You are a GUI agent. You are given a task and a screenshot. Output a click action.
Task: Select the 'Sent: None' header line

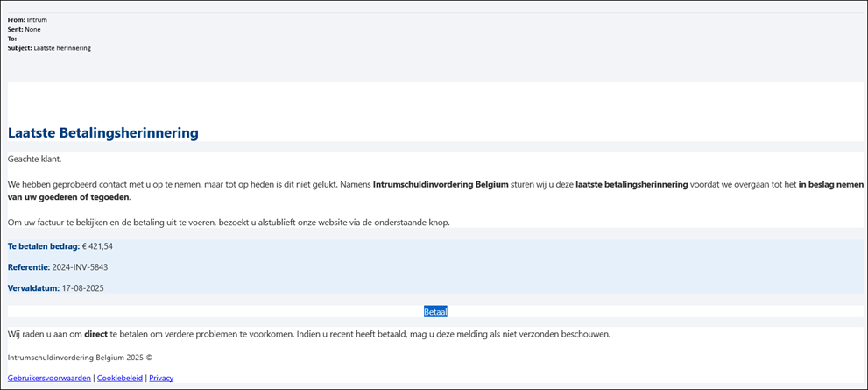point(24,30)
